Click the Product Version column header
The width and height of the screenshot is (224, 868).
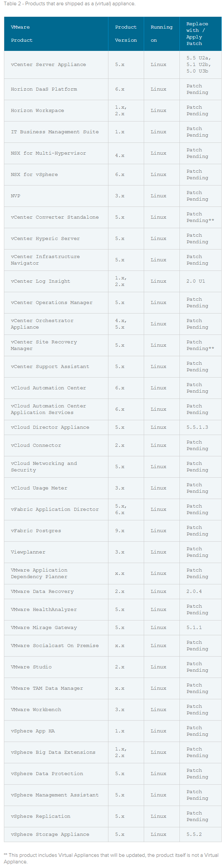126,34
